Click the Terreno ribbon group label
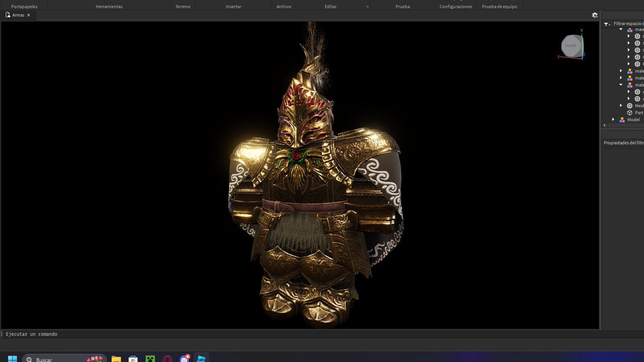Screen dimensions: 644x362 [182, 6]
